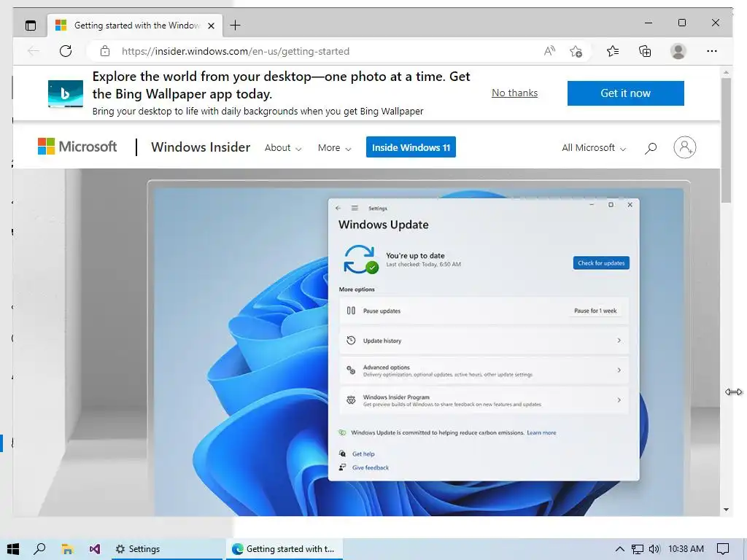Show hidden system tray icons
Screen dimensions: 747x560
(x=620, y=549)
